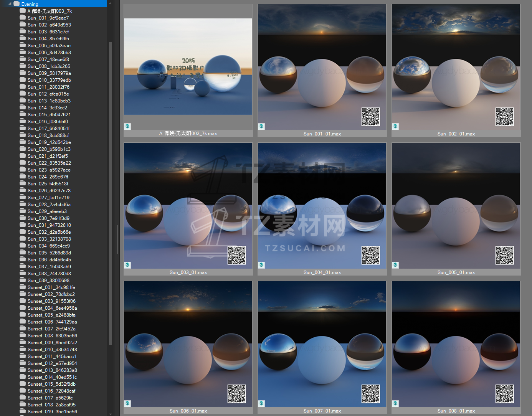Image resolution: width=532 pixels, height=416 pixels.
Task: Click the folder icon beside Sun_010_33779edb
Action: (23, 80)
